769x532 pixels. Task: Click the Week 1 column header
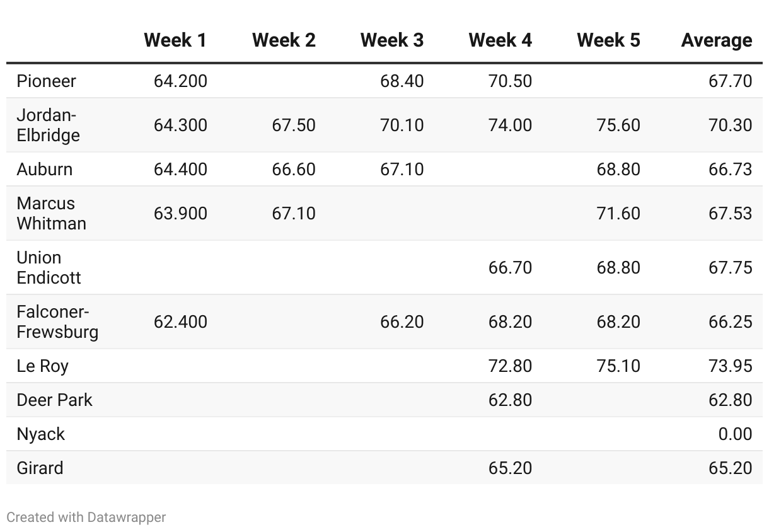(175, 40)
